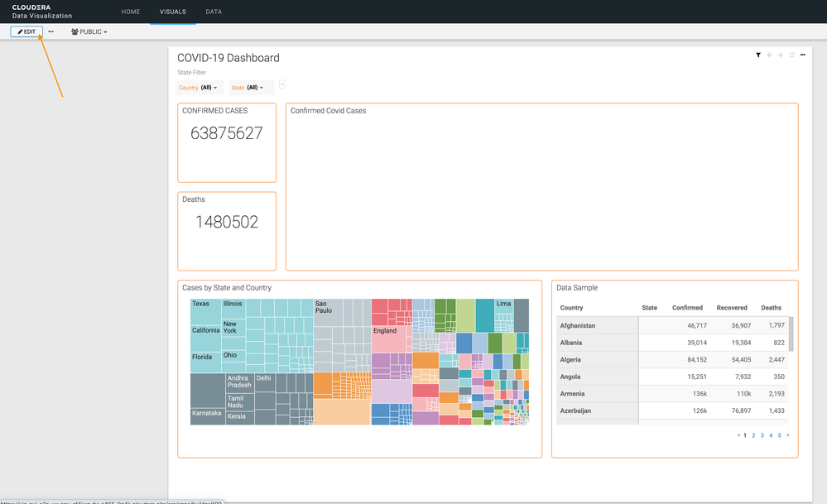Go to page 2 of Data Sample
The image size is (827, 504).
(x=753, y=434)
